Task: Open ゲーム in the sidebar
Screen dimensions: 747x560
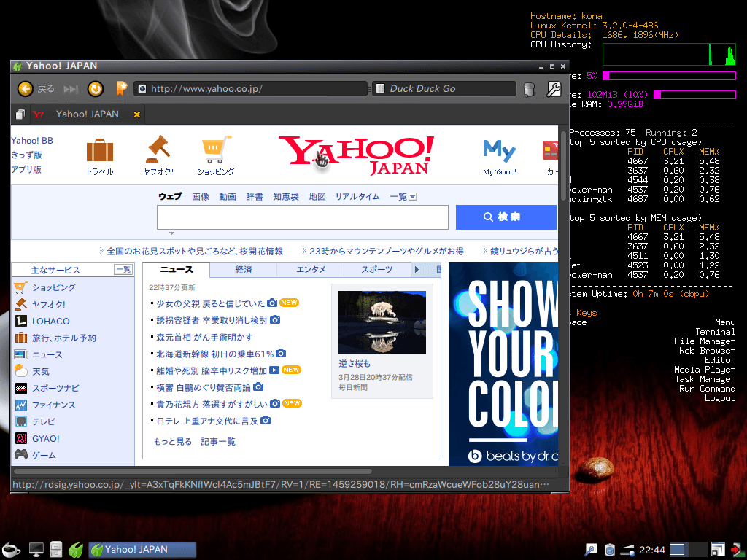Action: click(44, 455)
